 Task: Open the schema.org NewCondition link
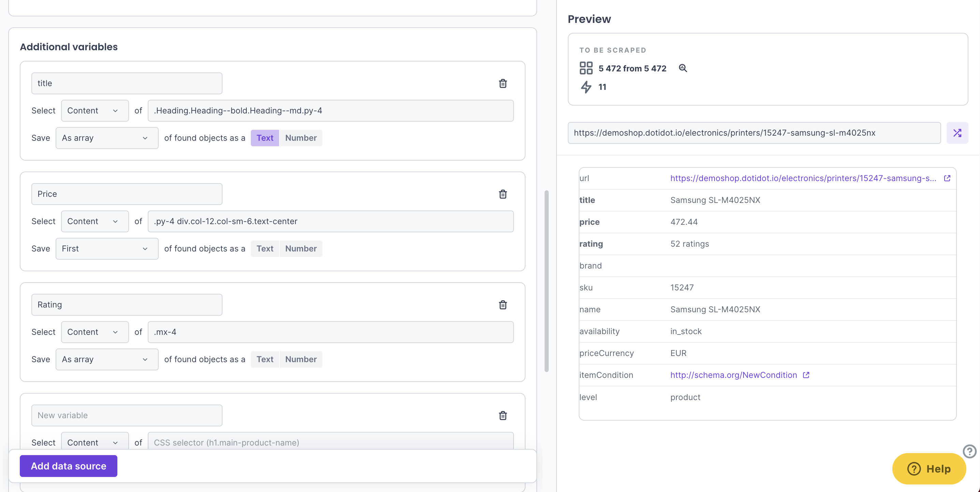coord(733,375)
